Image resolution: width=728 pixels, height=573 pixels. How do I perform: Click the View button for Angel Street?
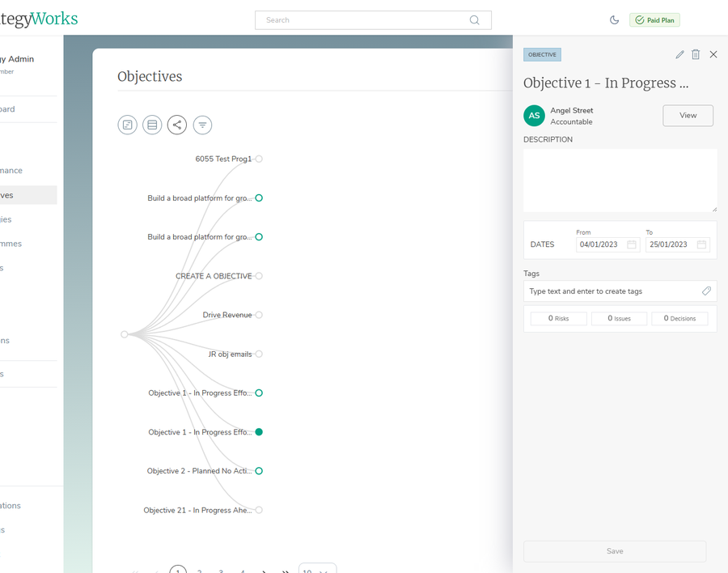click(x=688, y=116)
